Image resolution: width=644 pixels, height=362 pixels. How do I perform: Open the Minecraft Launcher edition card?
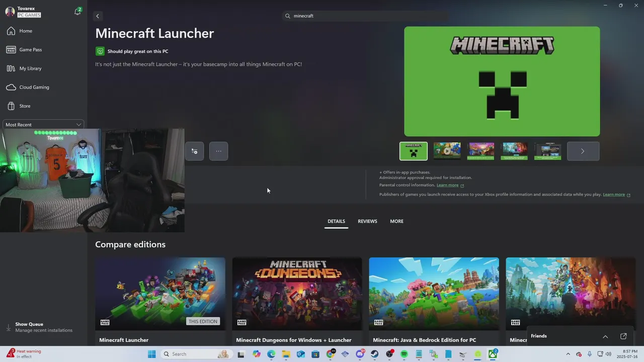click(x=160, y=302)
